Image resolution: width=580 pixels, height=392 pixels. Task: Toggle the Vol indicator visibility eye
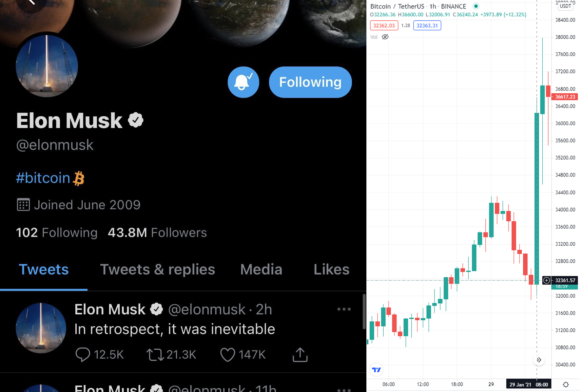[x=385, y=37]
